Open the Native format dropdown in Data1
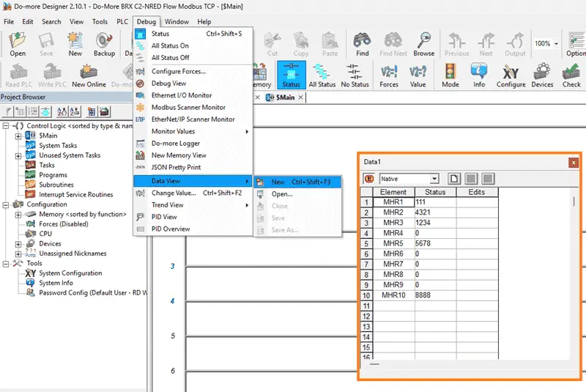The width and height of the screenshot is (586, 392). (434, 179)
